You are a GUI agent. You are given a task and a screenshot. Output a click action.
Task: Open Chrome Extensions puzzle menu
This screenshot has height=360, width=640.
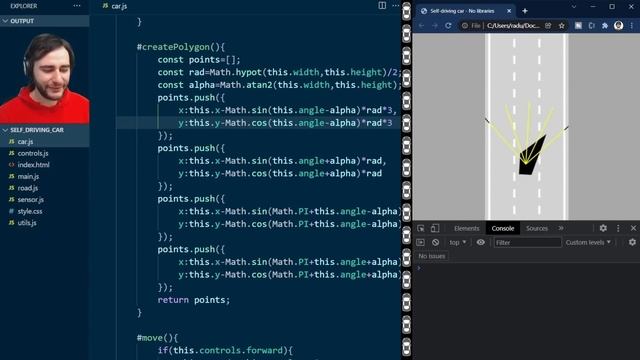pos(605,26)
